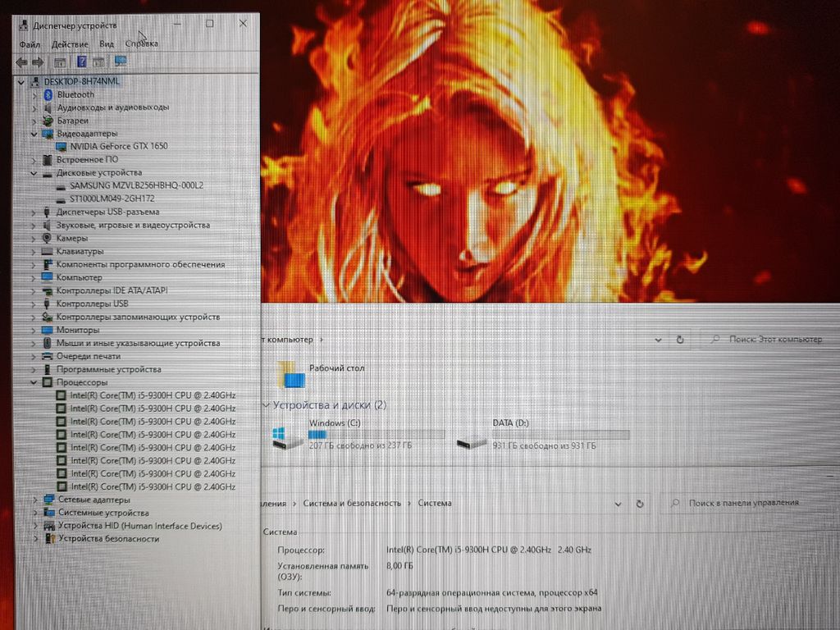
Task: Open the Файл menu
Action: pyautogui.click(x=30, y=44)
